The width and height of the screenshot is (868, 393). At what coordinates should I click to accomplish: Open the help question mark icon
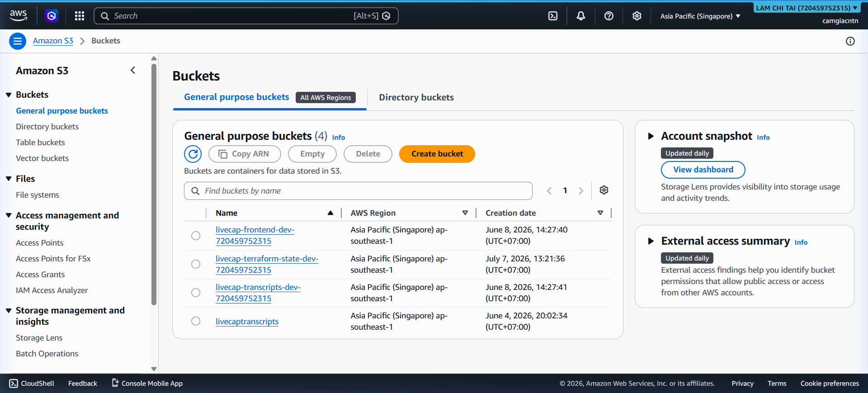point(609,16)
